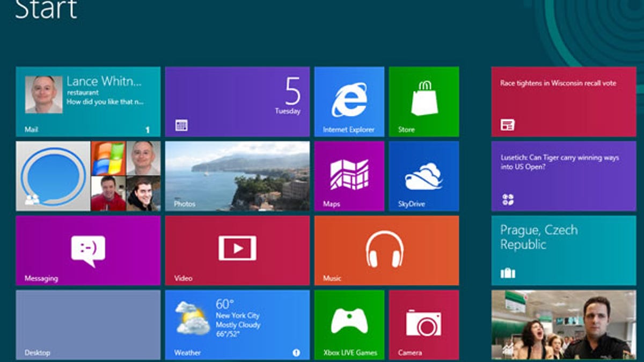Open the Camera app tile
The image size is (644, 362).
point(423,324)
